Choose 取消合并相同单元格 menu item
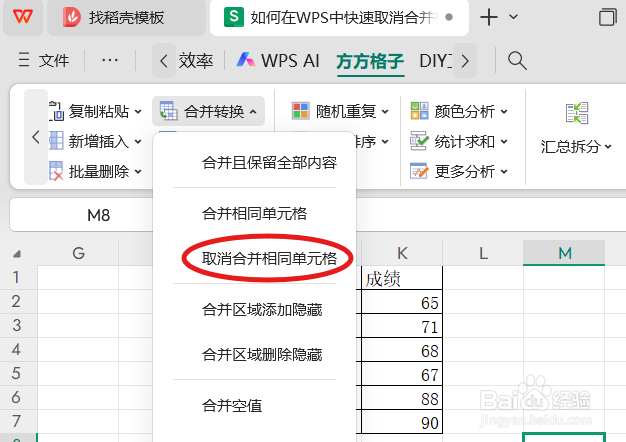This screenshot has width=626, height=442. pyautogui.click(x=269, y=259)
